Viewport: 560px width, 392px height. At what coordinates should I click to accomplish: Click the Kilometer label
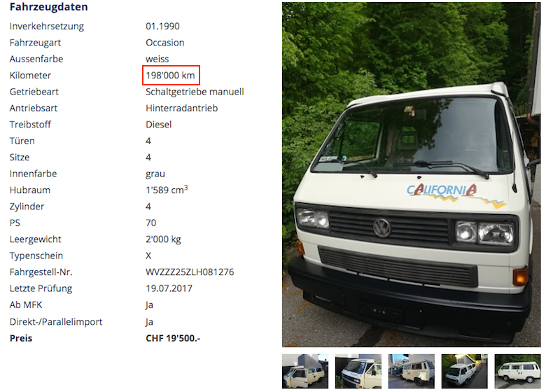pos(30,76)
